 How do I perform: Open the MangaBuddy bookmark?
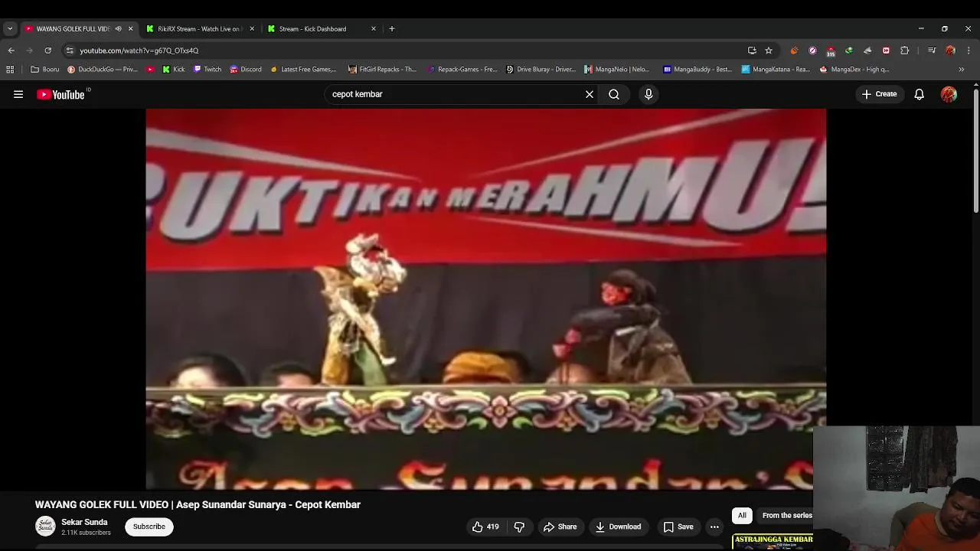click(x=697, y=69)
